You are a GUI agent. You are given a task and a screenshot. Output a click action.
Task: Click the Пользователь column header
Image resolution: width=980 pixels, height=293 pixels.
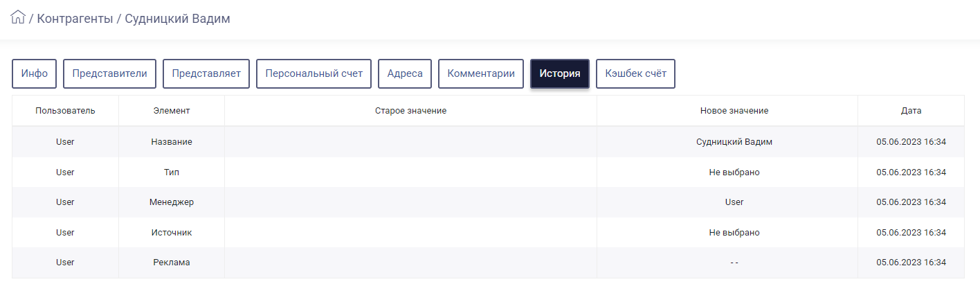point(65,111)
